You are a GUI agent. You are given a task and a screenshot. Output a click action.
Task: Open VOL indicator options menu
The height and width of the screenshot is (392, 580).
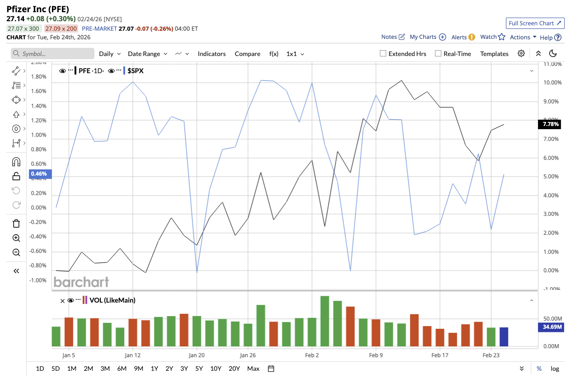[78, 300]
